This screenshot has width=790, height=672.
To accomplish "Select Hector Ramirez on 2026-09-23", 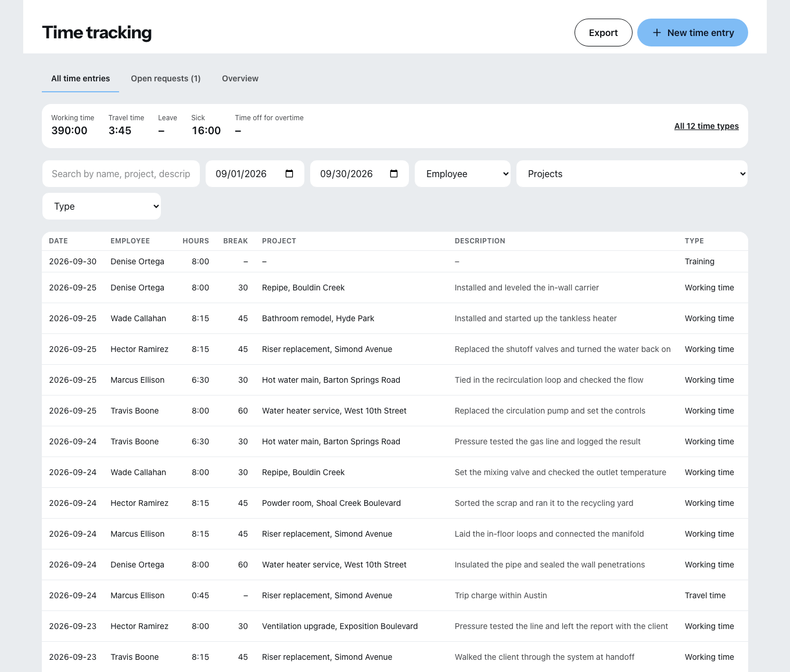I will point(139,626).
